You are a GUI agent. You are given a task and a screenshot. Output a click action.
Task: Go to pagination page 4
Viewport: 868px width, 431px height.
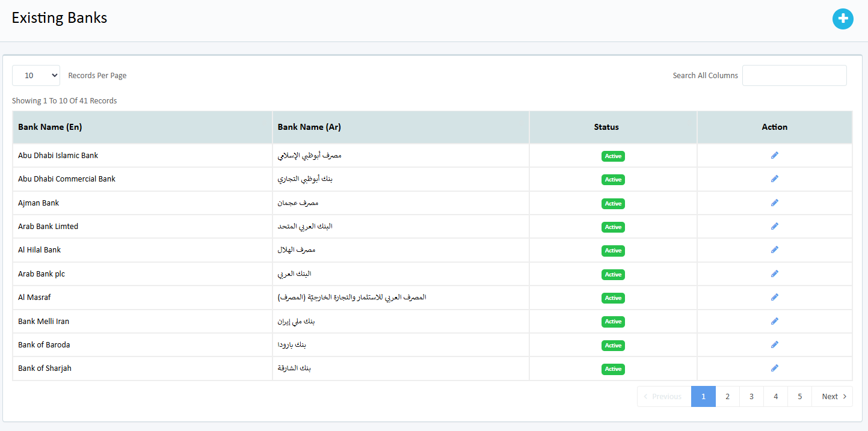coord(775,396)
